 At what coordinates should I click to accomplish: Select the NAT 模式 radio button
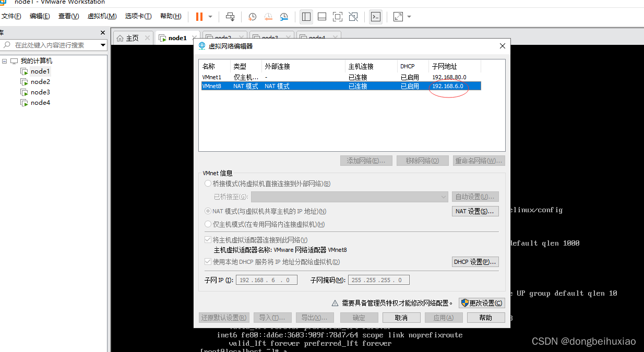(209, 211)
